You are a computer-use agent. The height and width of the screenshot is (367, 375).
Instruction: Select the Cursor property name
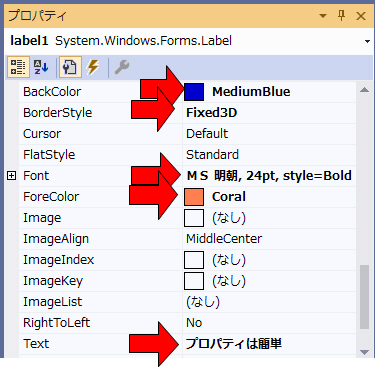[42, 134]
